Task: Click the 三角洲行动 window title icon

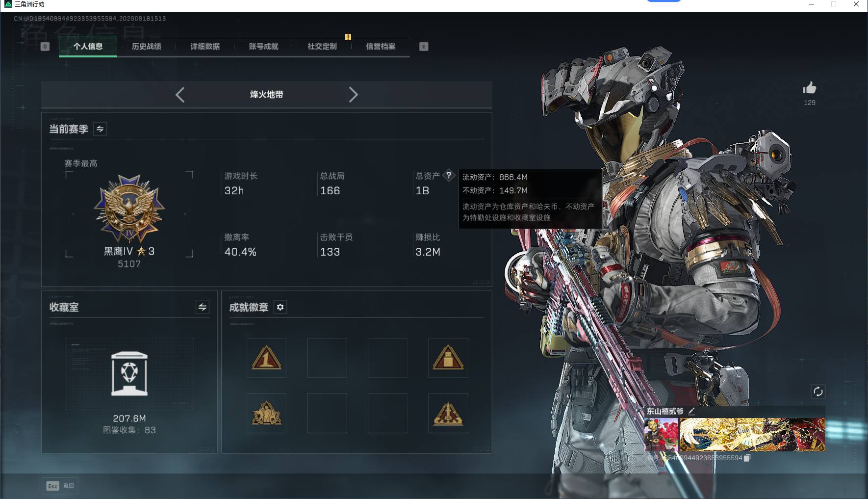Action: pos(8,4)
